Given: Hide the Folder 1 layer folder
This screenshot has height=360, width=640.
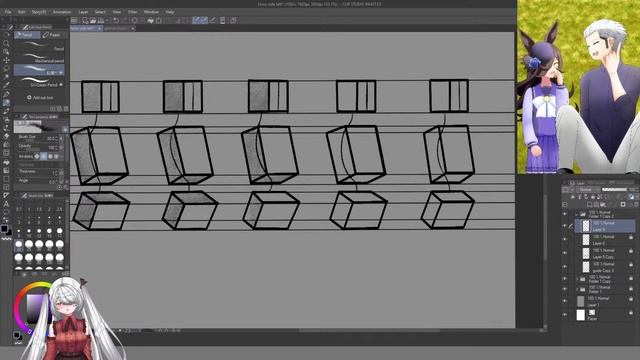Looking at the screenshot, I should pyautogui.click(x=565, y=289).
